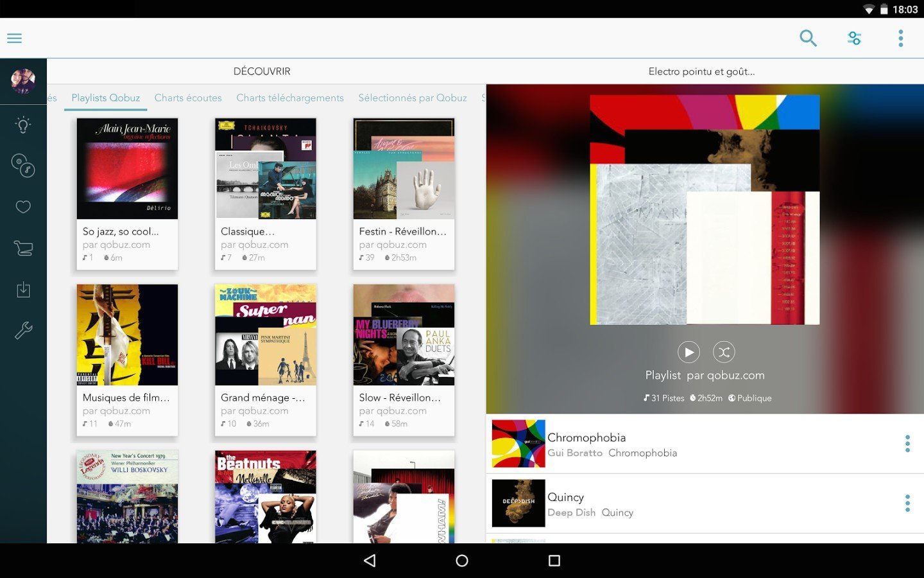Tap the Android home navigation button
This screenshot has height=578, width=924.
click(462, 561)
